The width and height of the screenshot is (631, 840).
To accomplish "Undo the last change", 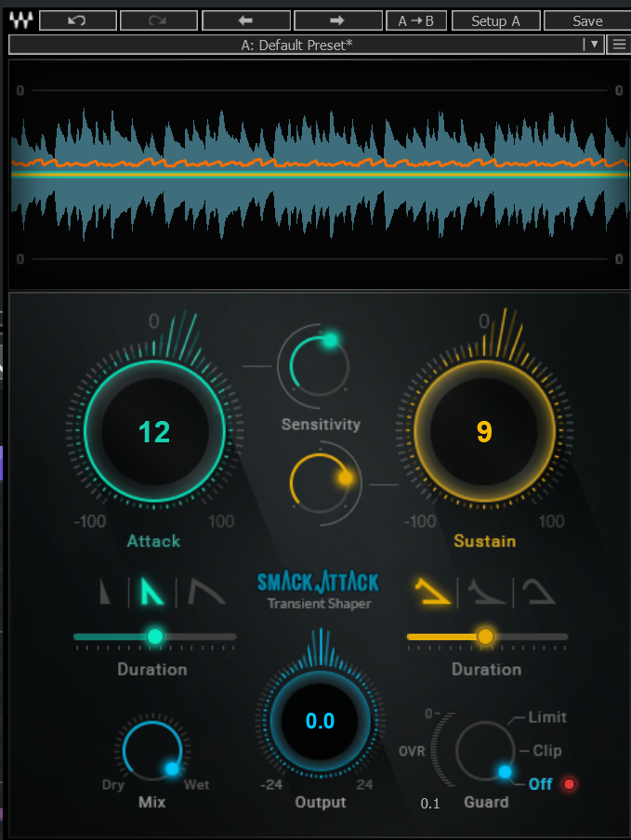I will click(78, 20).
